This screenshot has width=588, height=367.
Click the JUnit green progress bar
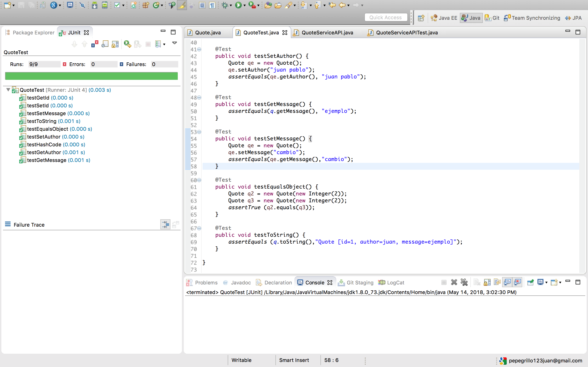click(x=91, y=76)
